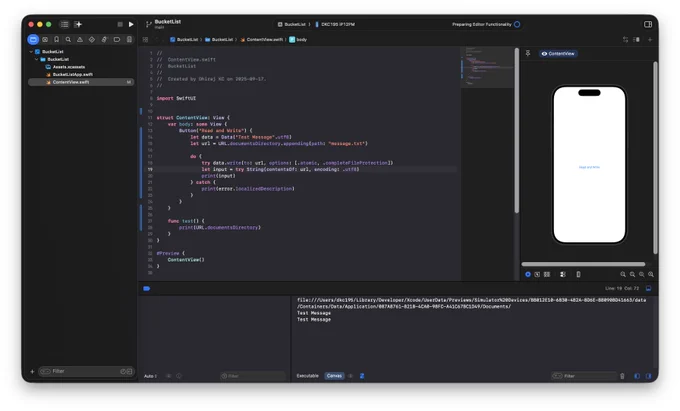This screenshot has height=411, width=680.
Task: Select ContentView.swift in navigator
Action: tap(81, 82)
